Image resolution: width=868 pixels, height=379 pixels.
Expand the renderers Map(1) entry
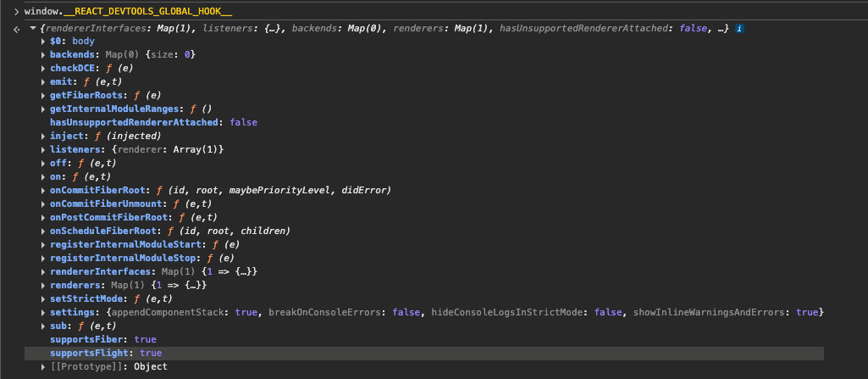tap(43, 286)
